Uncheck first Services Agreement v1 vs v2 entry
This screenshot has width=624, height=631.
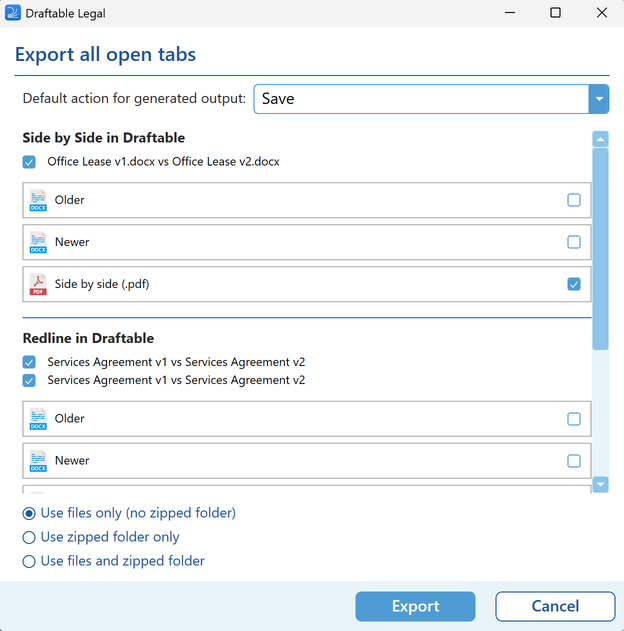29,362
